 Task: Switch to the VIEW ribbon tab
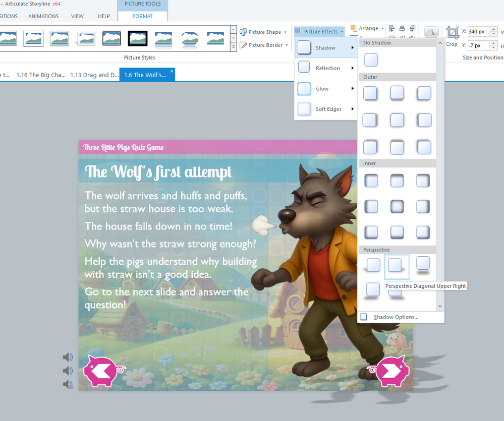[x=77, y=16]
